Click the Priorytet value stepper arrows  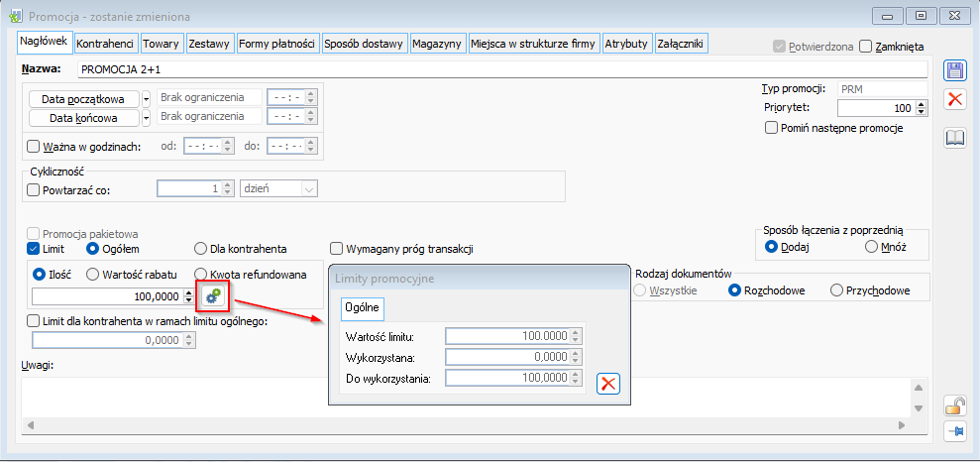(x=922, y=108)
